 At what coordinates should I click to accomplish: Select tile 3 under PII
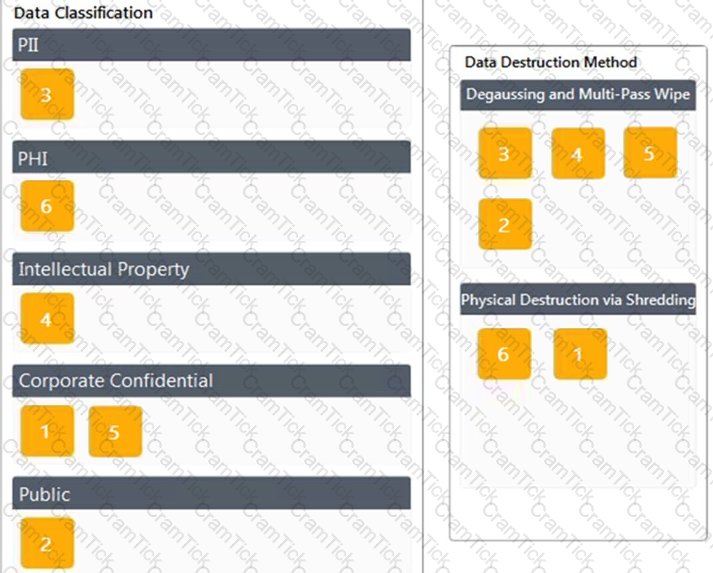47,94
